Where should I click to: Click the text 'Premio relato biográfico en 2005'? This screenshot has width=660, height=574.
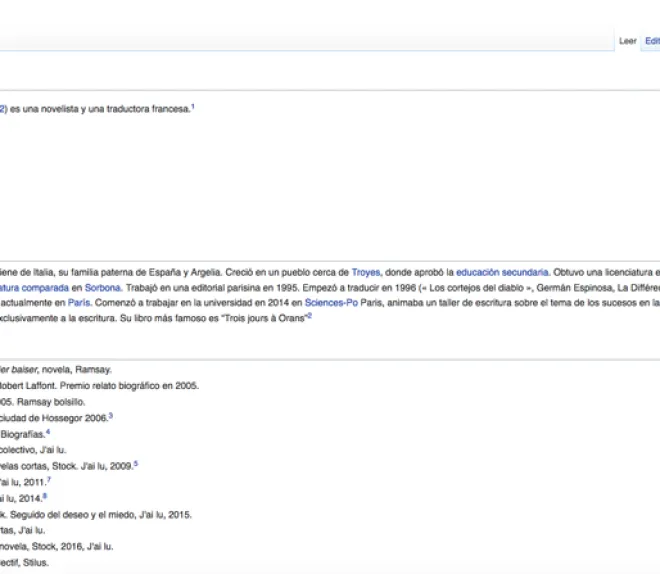pos(129,385)
